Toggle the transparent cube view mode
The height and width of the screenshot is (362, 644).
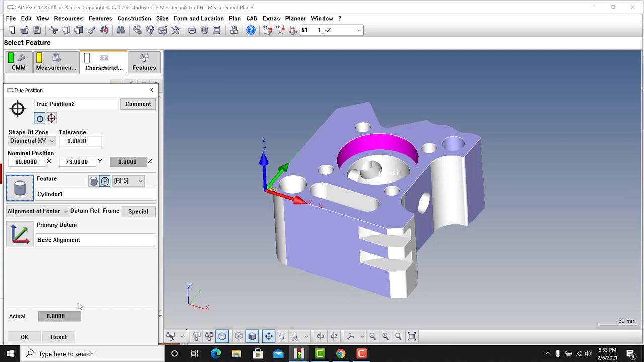222,336
